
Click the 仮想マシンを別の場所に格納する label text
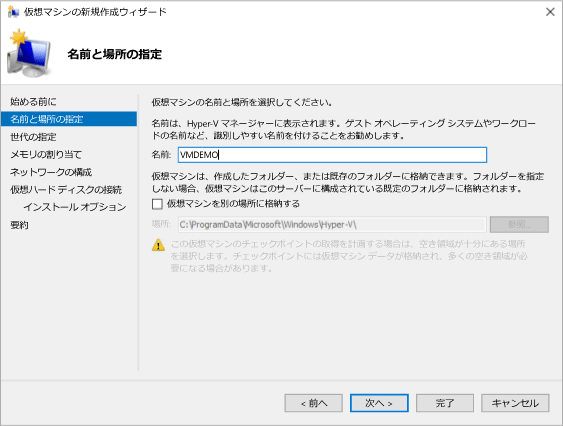pyautogui.click(x=233, y=204)
